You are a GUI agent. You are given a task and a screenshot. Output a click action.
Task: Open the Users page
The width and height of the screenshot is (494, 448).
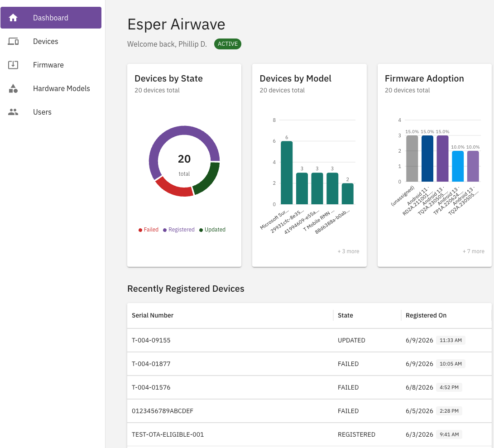[x=51, y=112]
